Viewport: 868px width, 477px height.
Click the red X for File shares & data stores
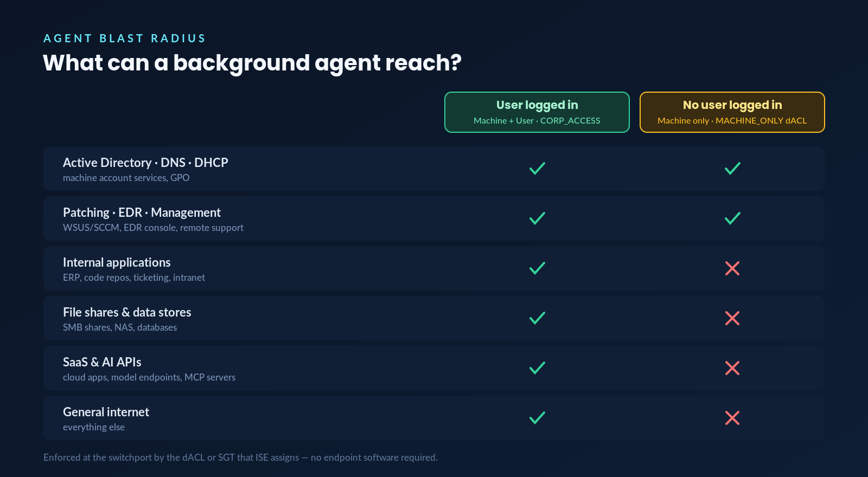732,318
